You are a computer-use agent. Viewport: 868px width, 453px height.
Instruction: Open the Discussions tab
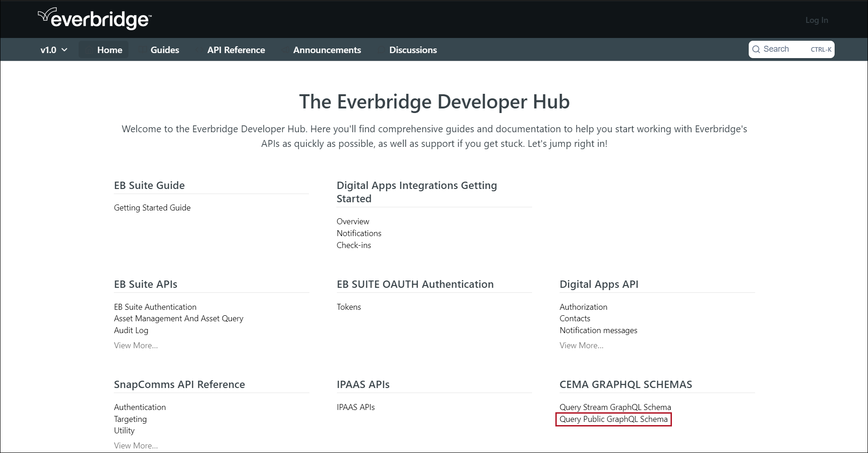[x=413, y=50]
